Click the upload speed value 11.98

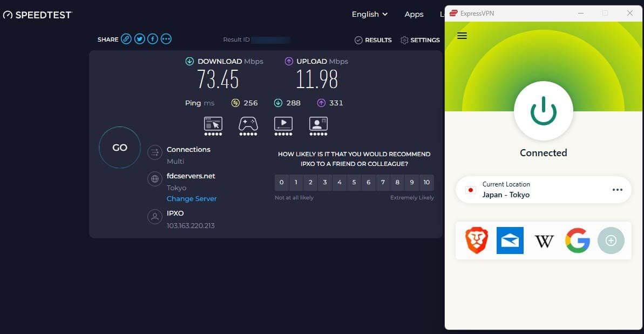317,79
